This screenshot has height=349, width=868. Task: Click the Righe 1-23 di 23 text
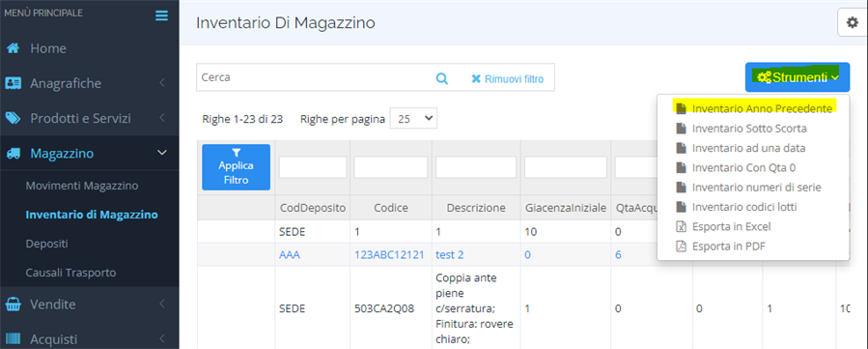coord(242,119)
